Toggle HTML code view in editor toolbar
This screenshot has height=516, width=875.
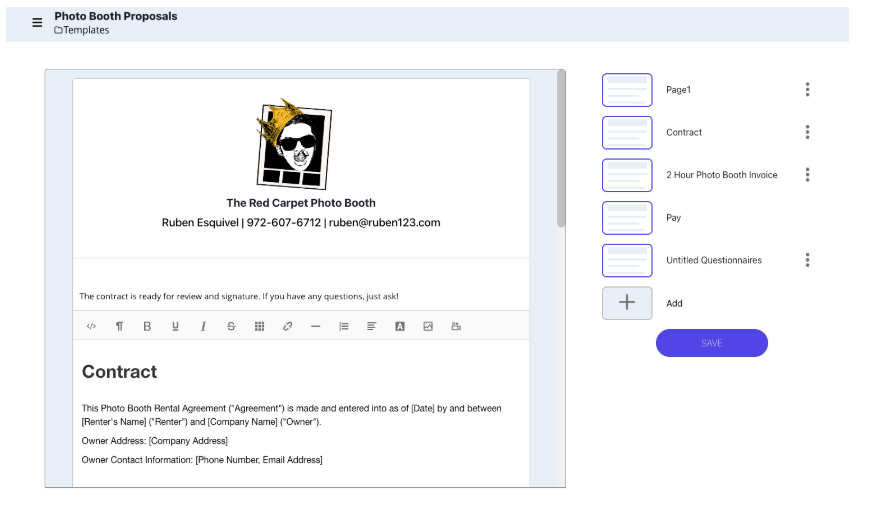92,326
